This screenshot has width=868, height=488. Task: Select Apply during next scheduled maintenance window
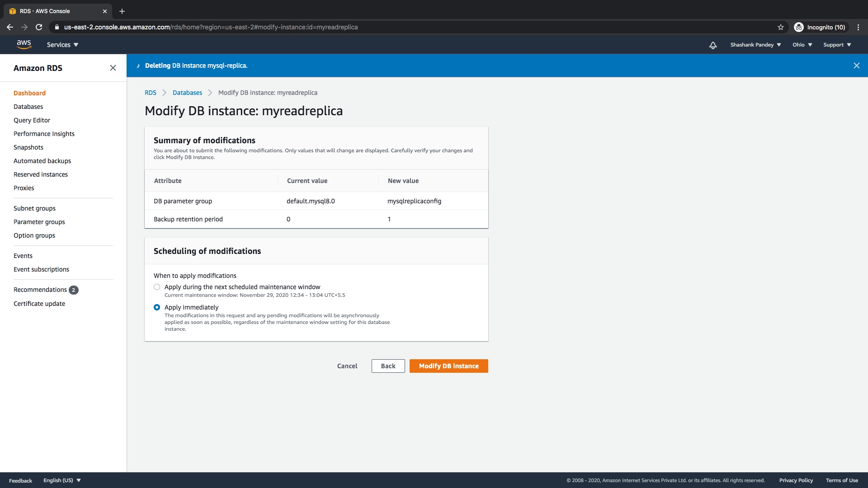[x=157, y=287]
